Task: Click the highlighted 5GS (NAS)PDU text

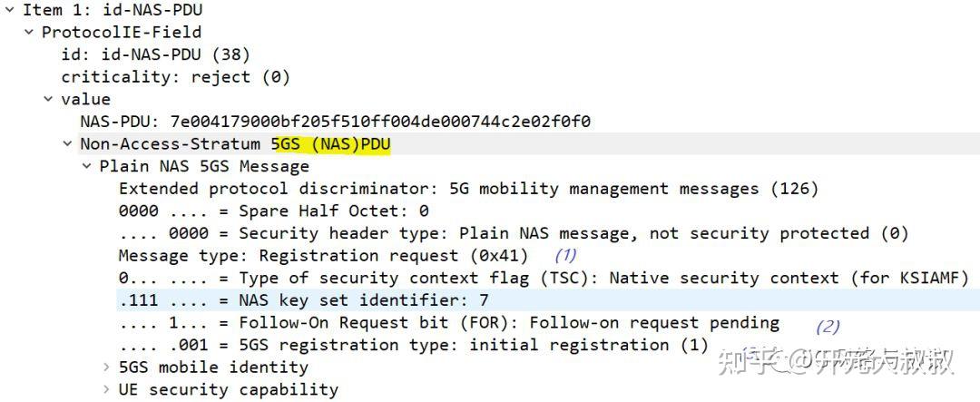Action: [x=330, y=144]
